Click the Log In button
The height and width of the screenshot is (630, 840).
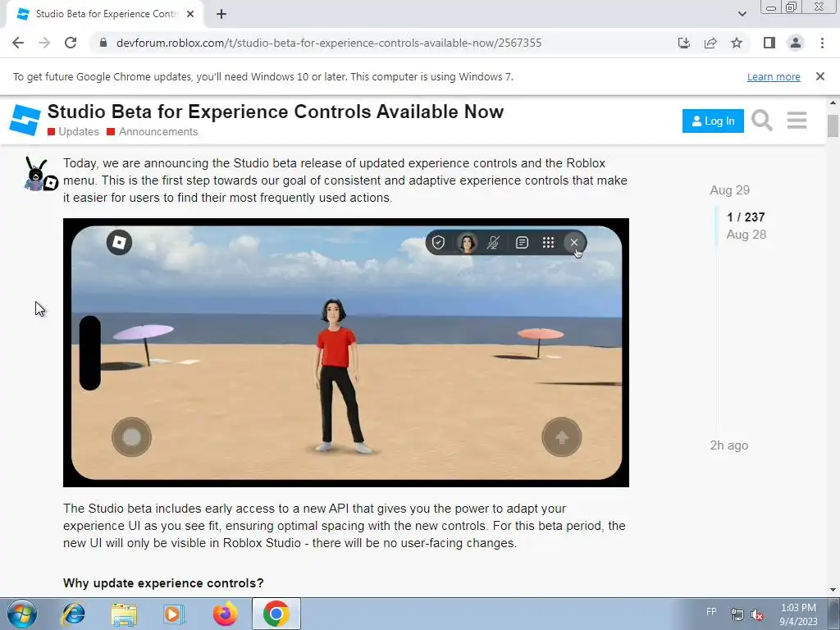pyautogui.click(x=713, y=121)
